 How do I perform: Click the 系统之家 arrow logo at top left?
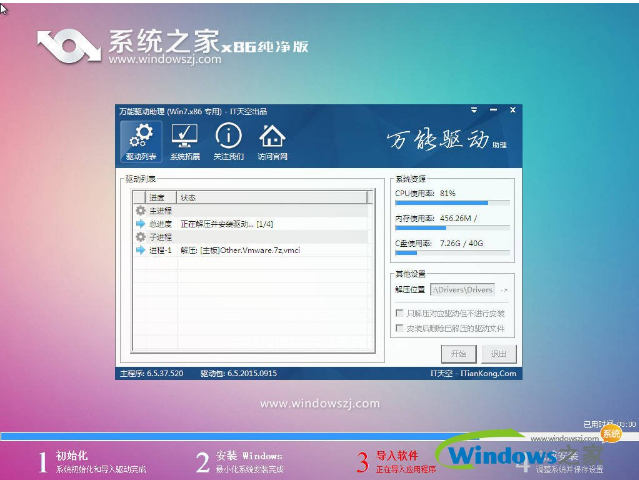(69, 46)
